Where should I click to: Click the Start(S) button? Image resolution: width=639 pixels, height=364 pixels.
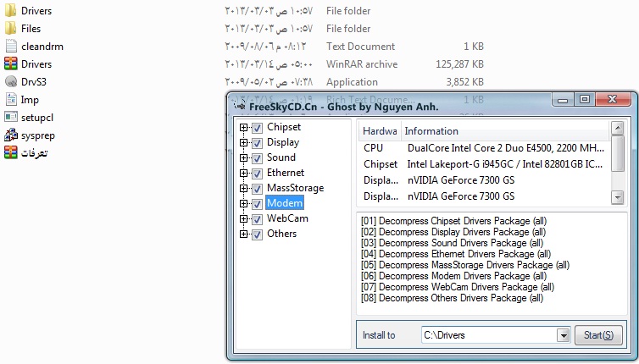pyautogui.click(x=598, y=335)
